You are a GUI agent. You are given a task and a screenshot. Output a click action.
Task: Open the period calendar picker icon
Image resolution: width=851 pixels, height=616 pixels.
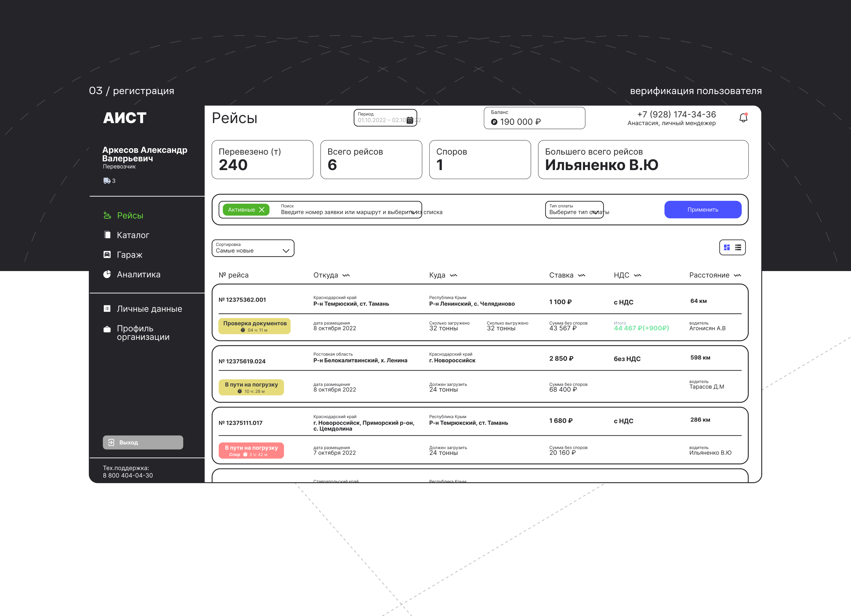tap(410, 120)
